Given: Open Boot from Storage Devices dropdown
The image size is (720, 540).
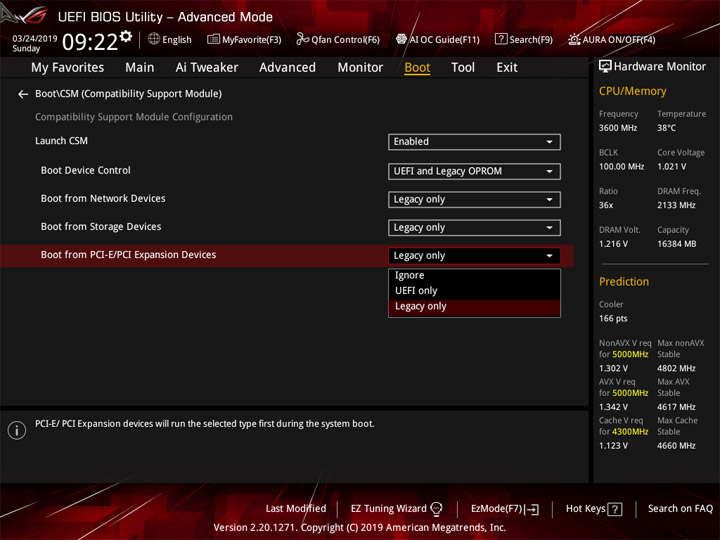Looking at the screenshot, I should tap(474, 228).
